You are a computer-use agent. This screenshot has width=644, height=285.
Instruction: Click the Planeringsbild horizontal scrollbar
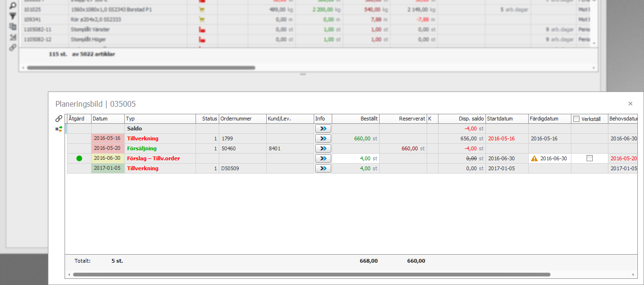click(x=311, y=275)
